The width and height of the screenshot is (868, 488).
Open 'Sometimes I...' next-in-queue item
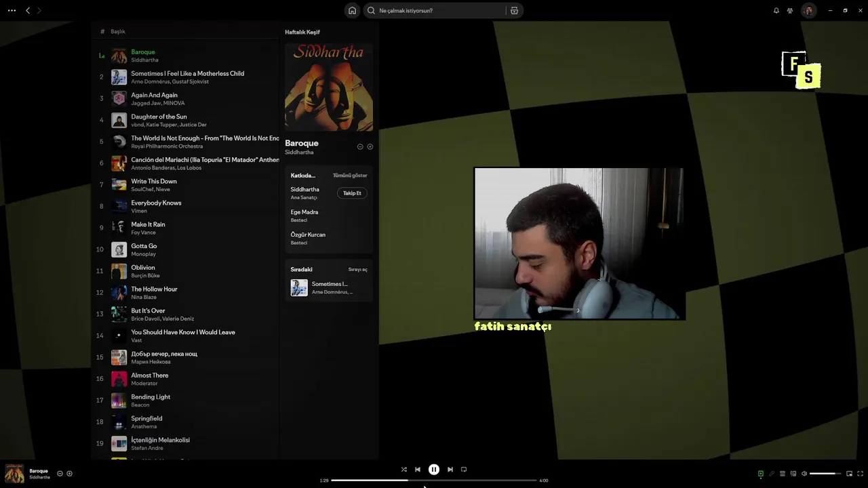(329, 287)
